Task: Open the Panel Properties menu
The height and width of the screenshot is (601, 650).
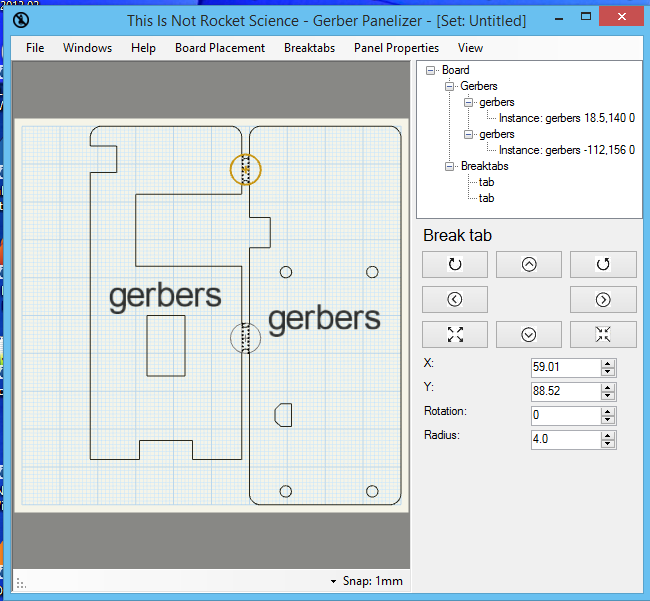Action: (x=396, y=48)
